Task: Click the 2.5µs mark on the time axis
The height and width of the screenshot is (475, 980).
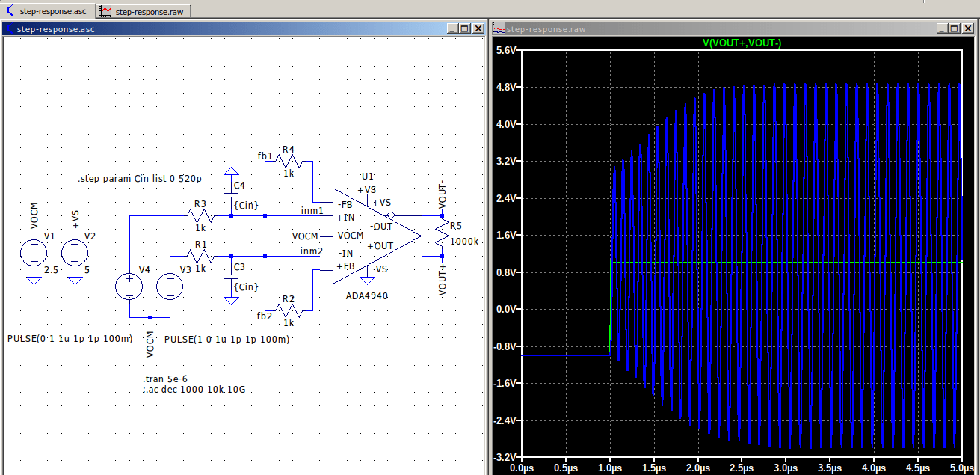Action: (740, 467)
